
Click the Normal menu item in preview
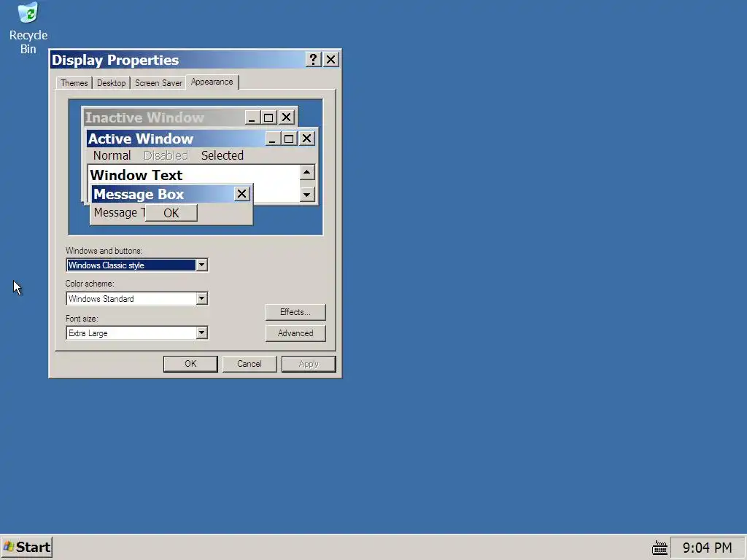pos(112,155)
